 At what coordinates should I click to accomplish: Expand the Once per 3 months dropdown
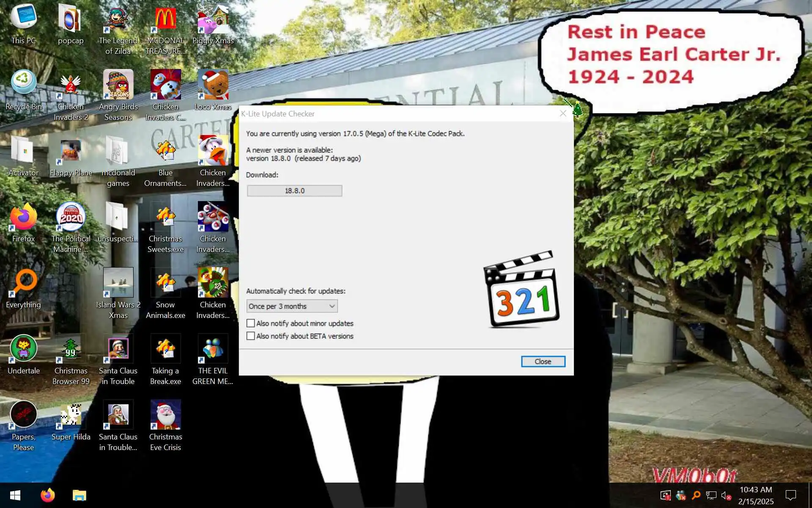click(292, 306)
